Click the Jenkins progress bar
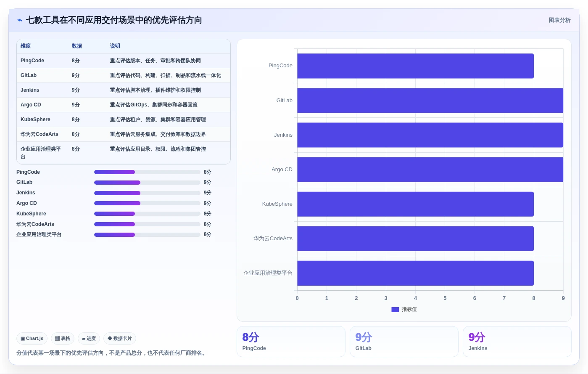The width and height of the screenshot is (588, 374). (147, 193)
